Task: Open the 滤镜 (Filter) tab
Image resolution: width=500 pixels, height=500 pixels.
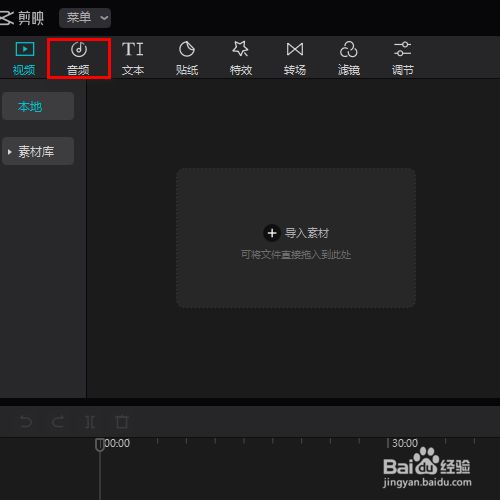Action: (349, 58)
